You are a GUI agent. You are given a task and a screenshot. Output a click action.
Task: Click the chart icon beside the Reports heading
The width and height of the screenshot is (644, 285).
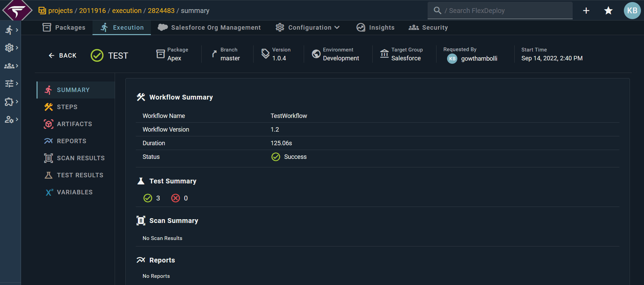(x=141, y=260)
